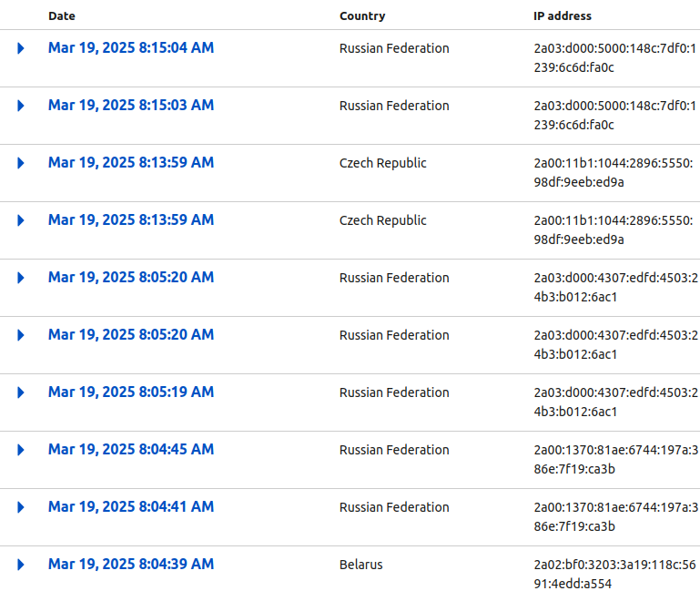Expand the Belarus 8:04:39 AM row arrow
The image size is (700, 591).
coord(21,565)
